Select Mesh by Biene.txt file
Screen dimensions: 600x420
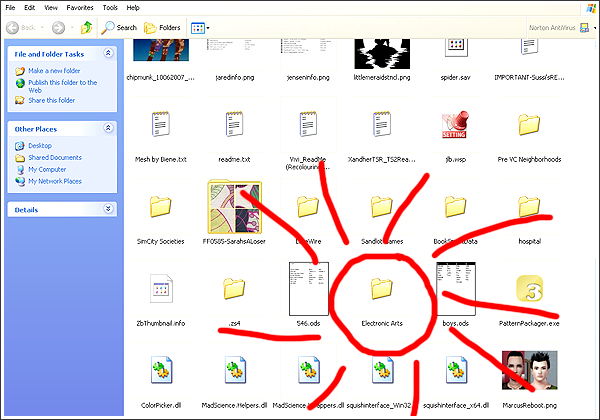coord(161,124)
